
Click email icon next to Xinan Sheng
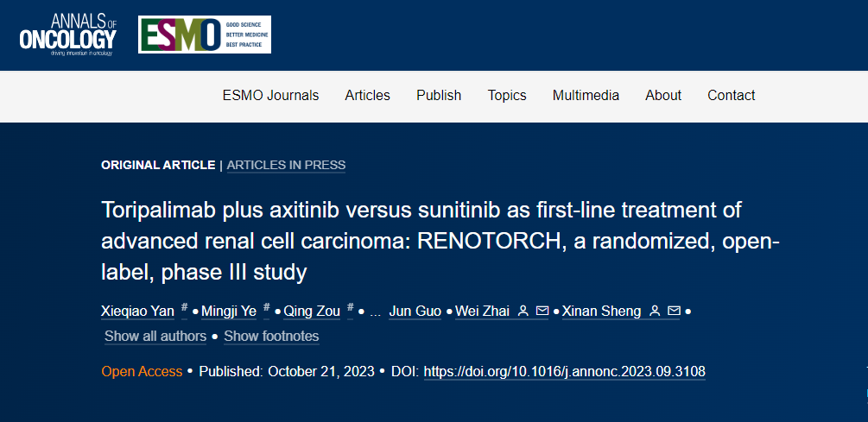pyautogui.click(x=675, y=312)
